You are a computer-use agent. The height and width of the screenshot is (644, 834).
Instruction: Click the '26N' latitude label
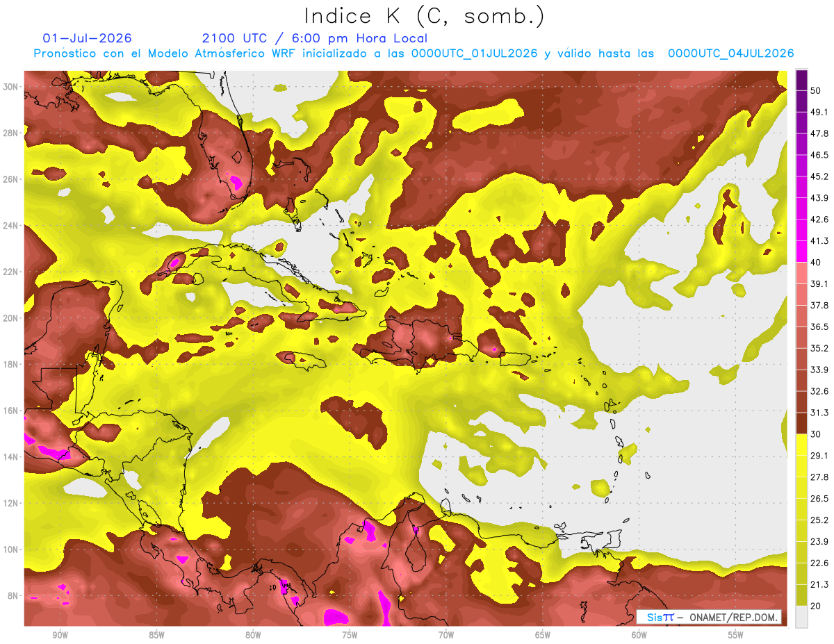(11, 179)
